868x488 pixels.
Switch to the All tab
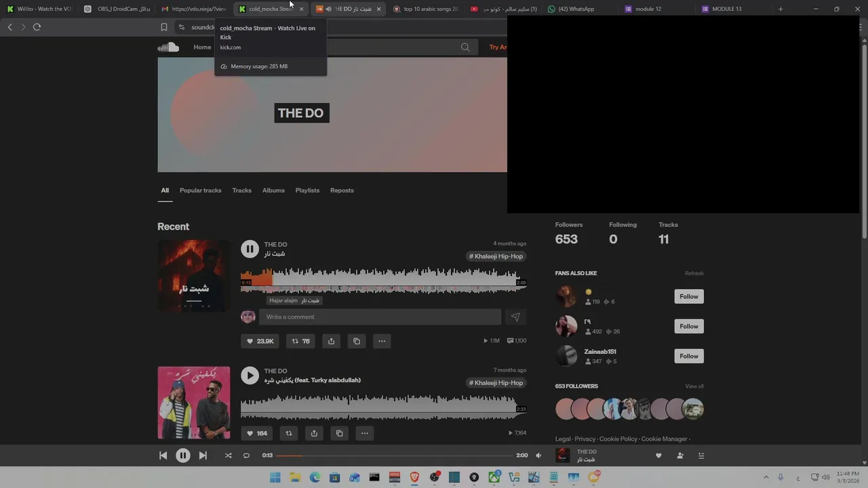click(165, 190)
